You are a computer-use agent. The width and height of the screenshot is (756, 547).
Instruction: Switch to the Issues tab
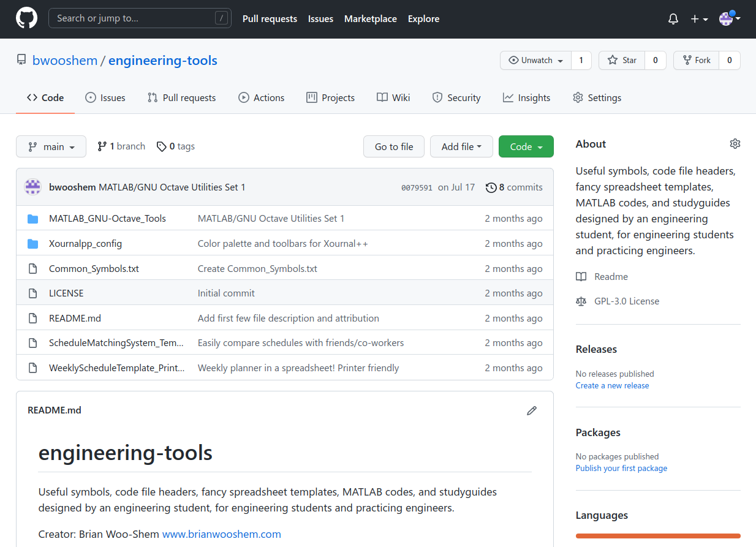pos(105,97)
